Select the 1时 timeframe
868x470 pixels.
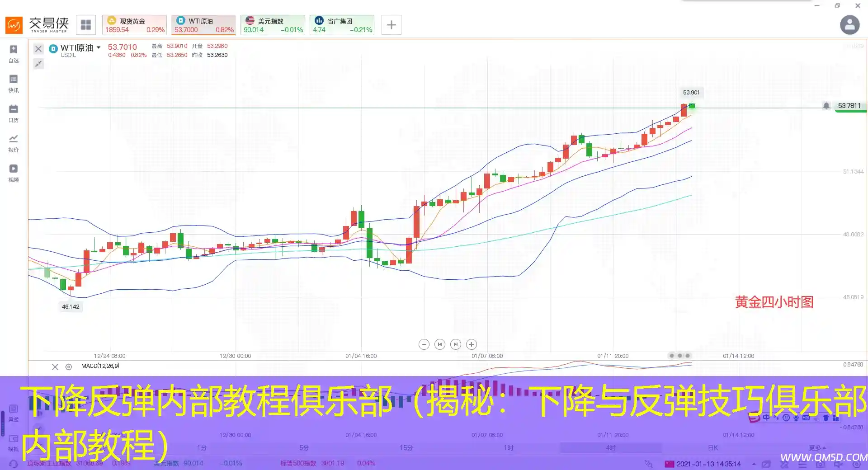[508, 447]
